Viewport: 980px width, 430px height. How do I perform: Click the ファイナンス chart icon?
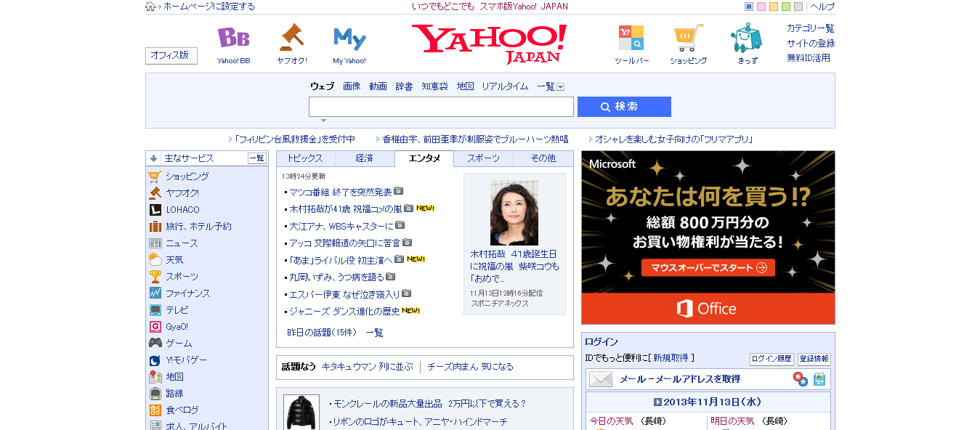pos(155,293)
